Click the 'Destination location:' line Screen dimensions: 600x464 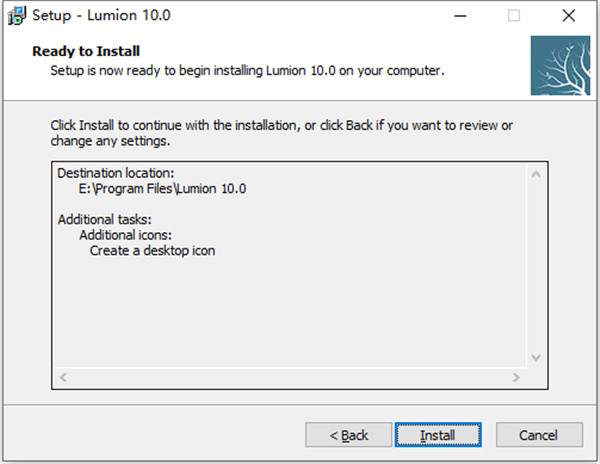[x=116, y=173]
